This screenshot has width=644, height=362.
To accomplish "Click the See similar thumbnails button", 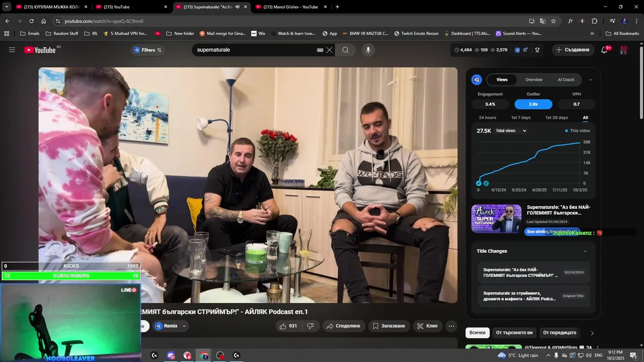I will click(x=551, y=232).
